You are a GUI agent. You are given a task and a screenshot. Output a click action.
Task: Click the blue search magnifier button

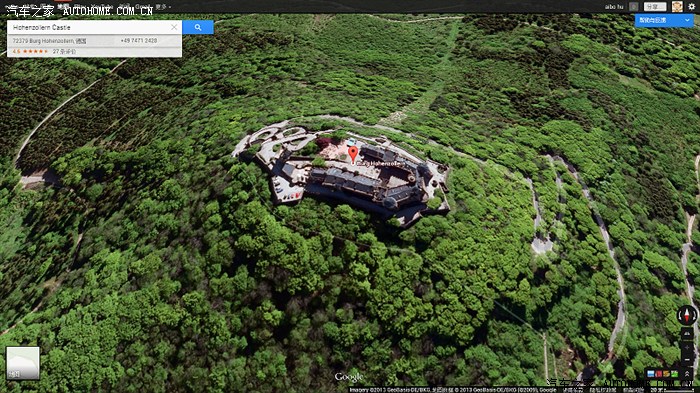[x=198, y=27]
